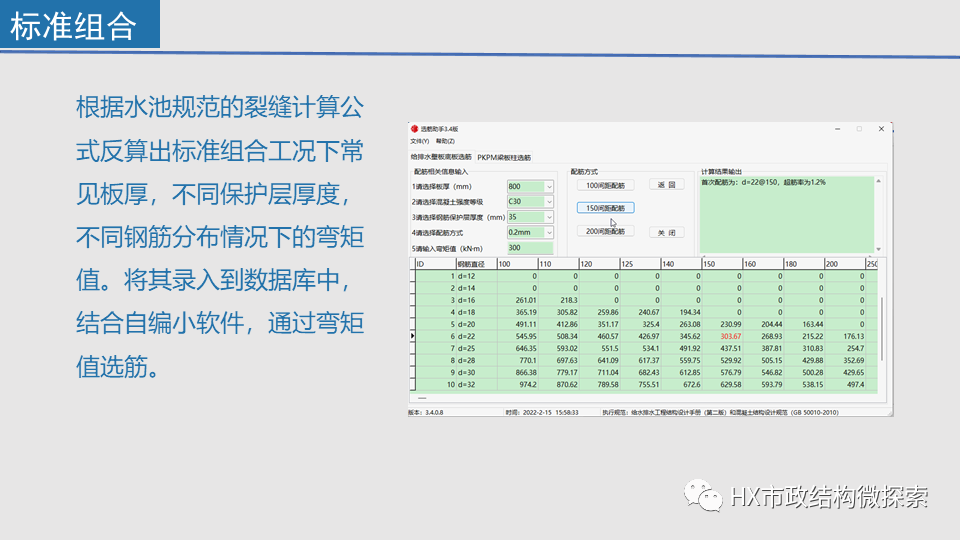
Task: Click the 返回 button
Action: click(666, 184)
